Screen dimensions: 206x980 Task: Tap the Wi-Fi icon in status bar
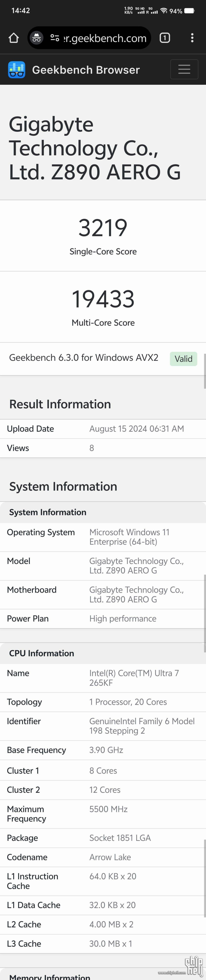(164, 11)
